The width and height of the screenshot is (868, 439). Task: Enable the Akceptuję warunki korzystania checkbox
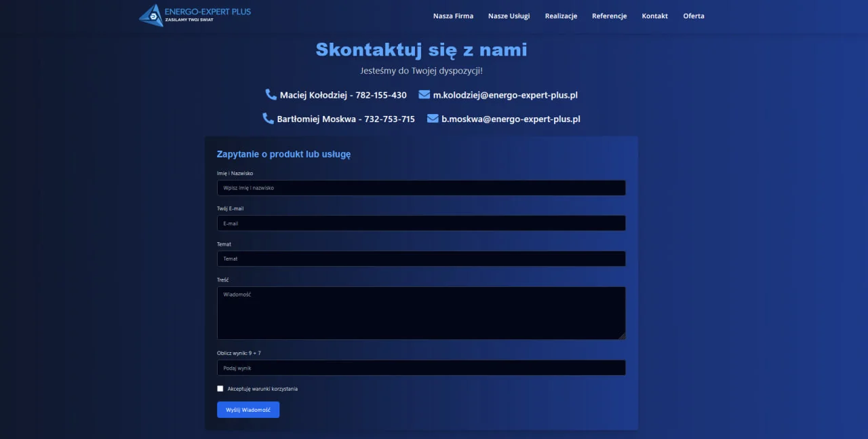point(220,388)
